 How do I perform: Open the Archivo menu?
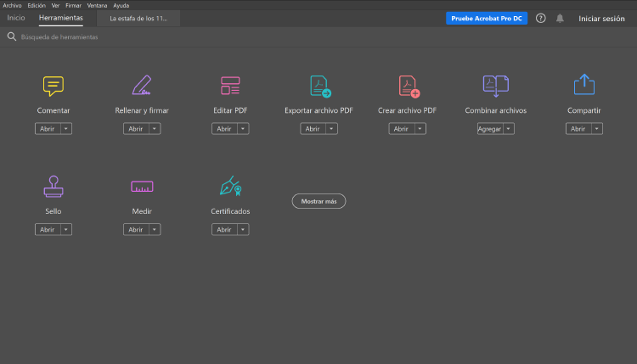tap(12, 5)
